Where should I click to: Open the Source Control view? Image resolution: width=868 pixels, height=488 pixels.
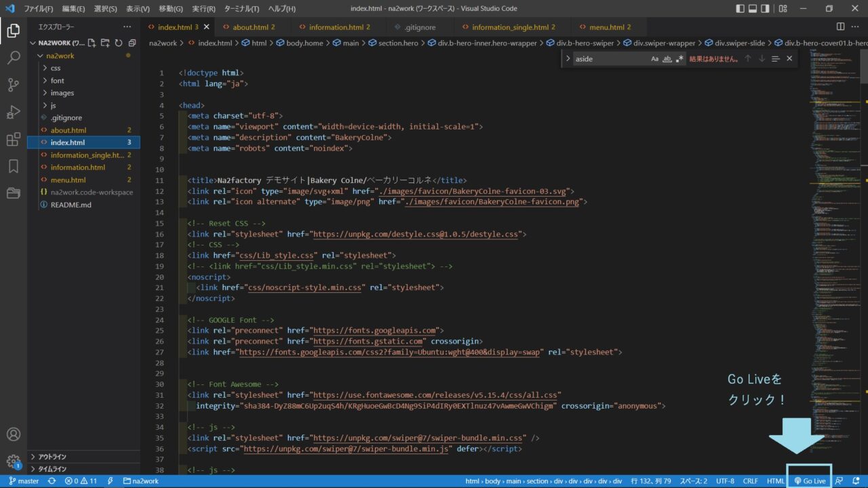(x=13, y=85)
